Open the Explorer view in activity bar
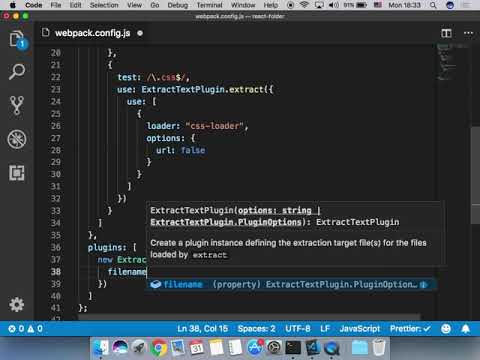The width and height of the screenshot is (480, 360). pyautogui.click(x=17, y=40)
